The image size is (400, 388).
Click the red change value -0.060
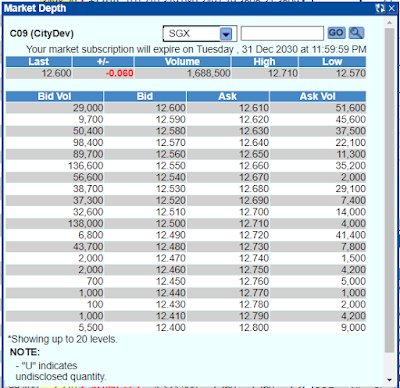[120, 73]
